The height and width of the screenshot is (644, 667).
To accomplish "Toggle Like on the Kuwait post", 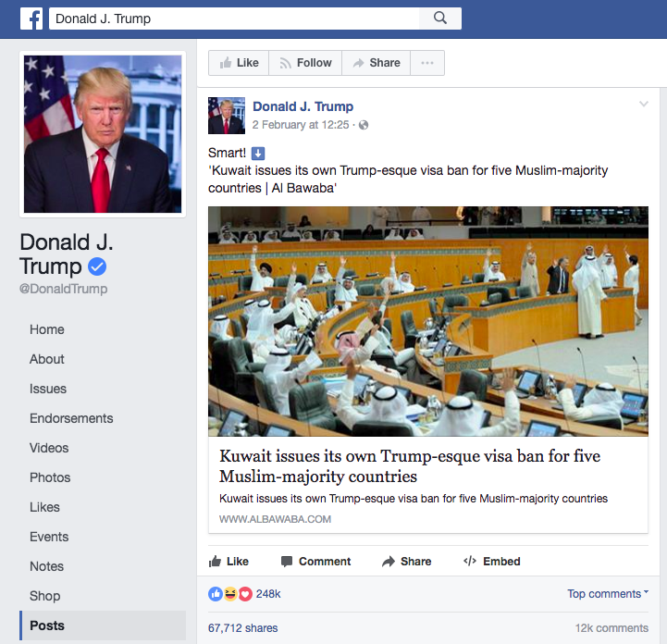I will pos(229,562).
